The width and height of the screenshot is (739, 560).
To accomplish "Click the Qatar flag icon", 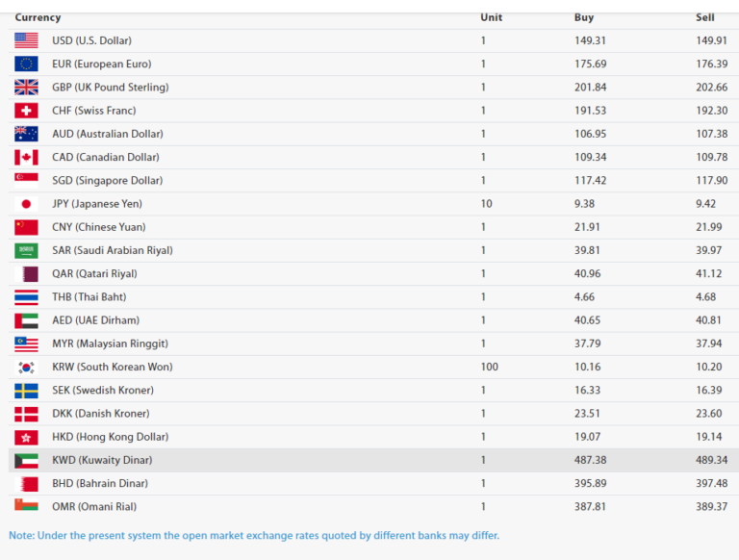I will tap(26, 274).
